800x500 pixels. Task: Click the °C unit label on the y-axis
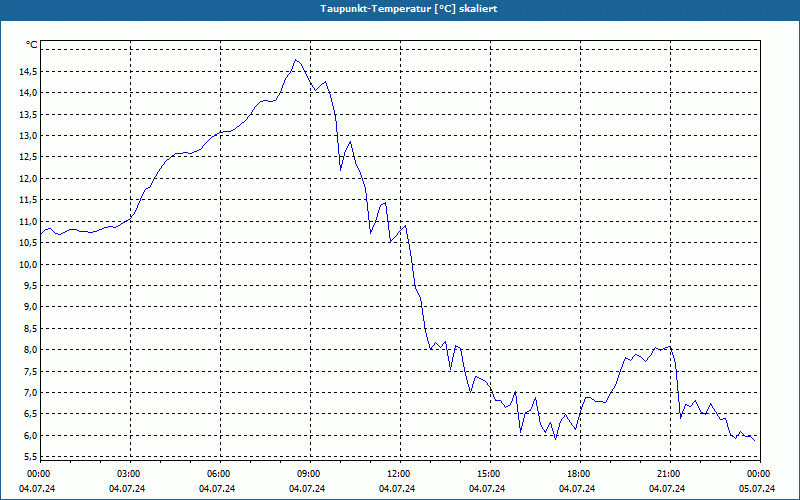(x=32, y=45)
